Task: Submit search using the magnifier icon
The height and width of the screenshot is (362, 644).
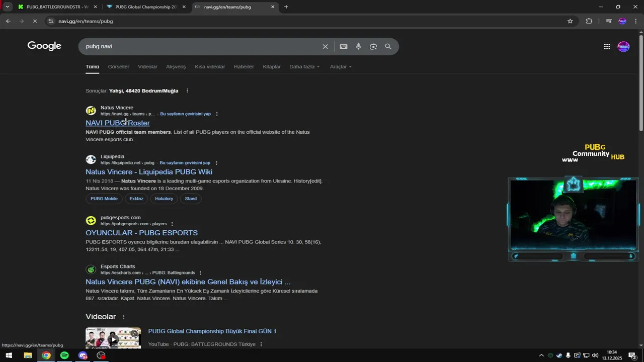Action: 388,47
